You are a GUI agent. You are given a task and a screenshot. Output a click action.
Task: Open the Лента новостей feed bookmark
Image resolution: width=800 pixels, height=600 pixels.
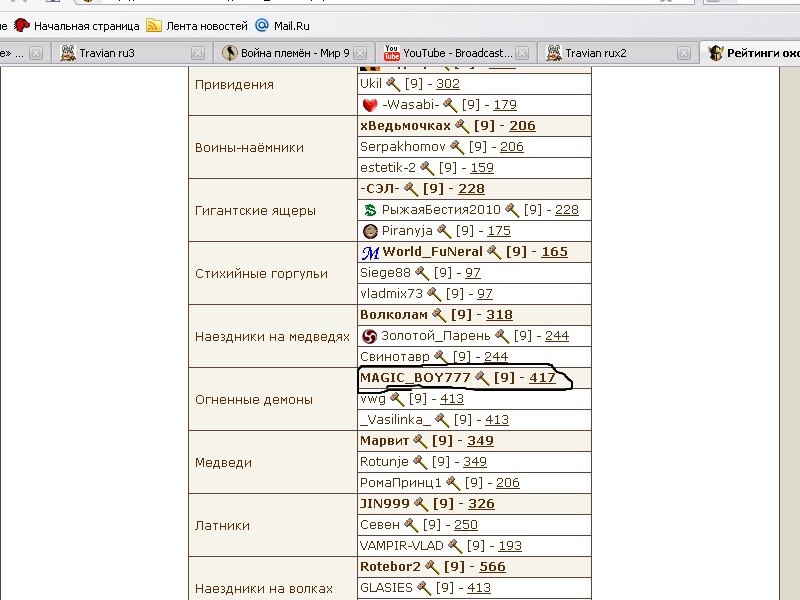click(x=197, y=26)
